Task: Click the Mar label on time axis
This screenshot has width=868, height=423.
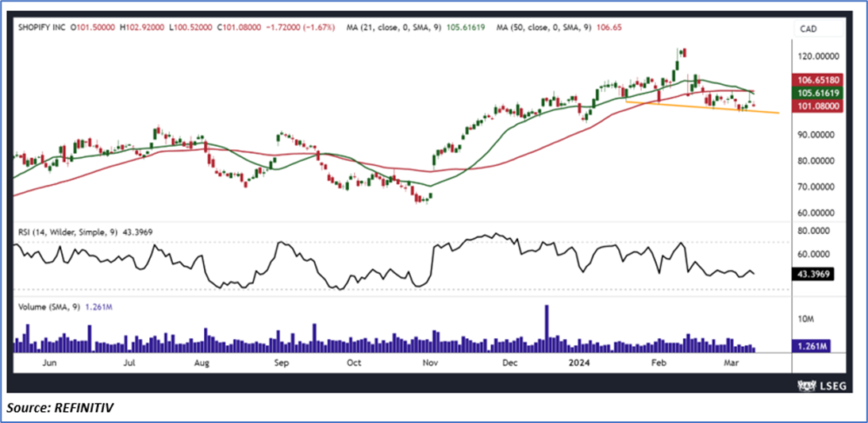Action: click(730, 363)
